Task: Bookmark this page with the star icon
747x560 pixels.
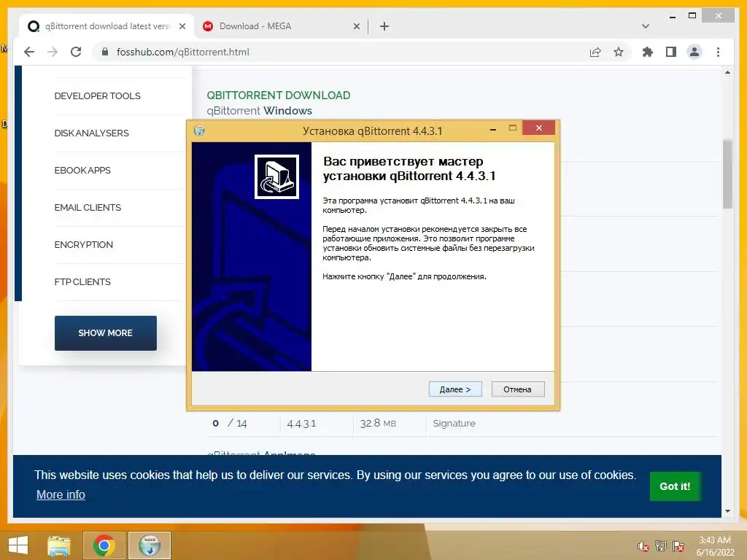Action: point(619,52)
